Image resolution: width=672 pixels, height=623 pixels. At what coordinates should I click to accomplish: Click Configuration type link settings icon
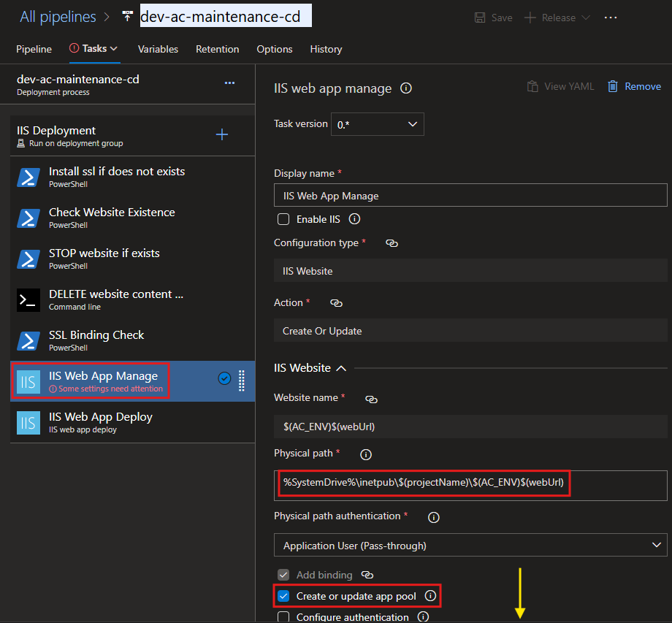(392, 243)
